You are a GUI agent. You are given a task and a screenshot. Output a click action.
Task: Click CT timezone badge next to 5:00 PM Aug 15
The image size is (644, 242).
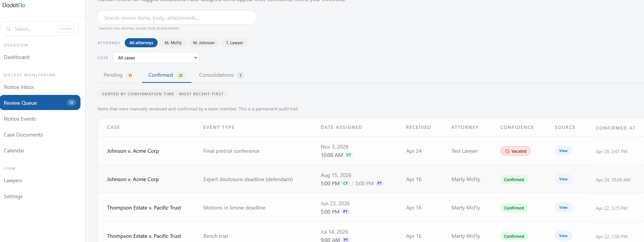(345, 183)
